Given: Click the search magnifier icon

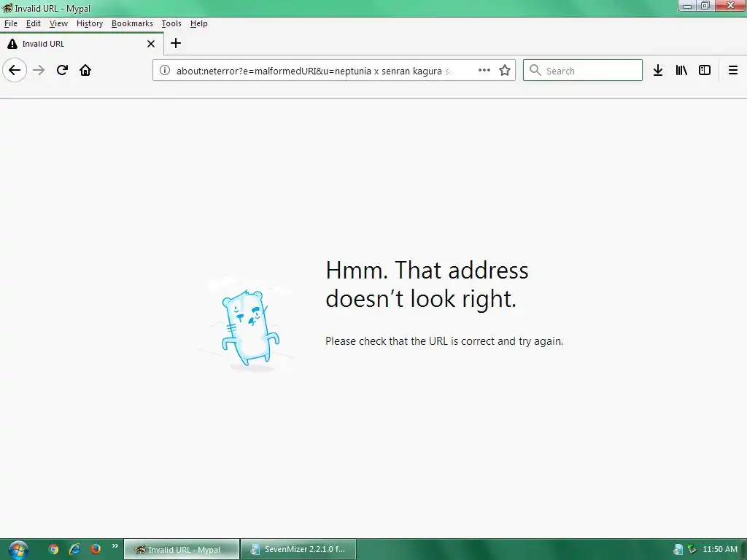Looking at the screenshot, I should tap(535, 71).
